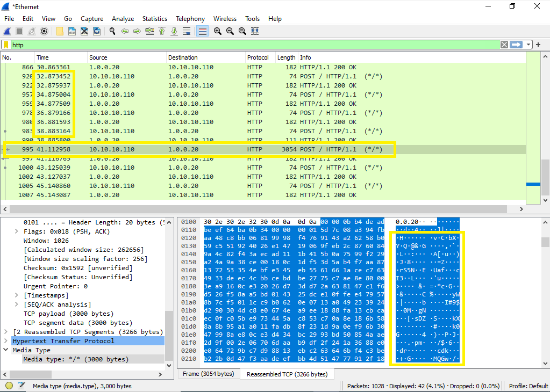The image size is (550, 392).
Task: Start a new packet capture with shark fin icon
Action: [8, 31]
